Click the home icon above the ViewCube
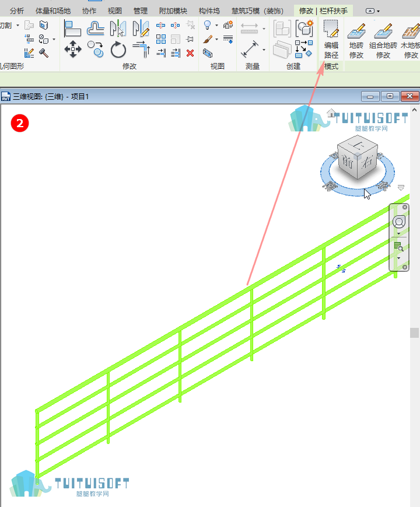 (331, 113)
